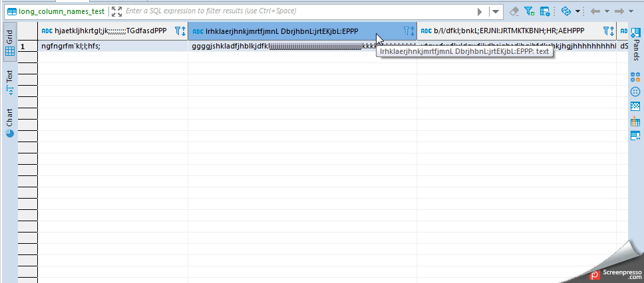
Task: Switch to the Text view tab
Action: 10,82
